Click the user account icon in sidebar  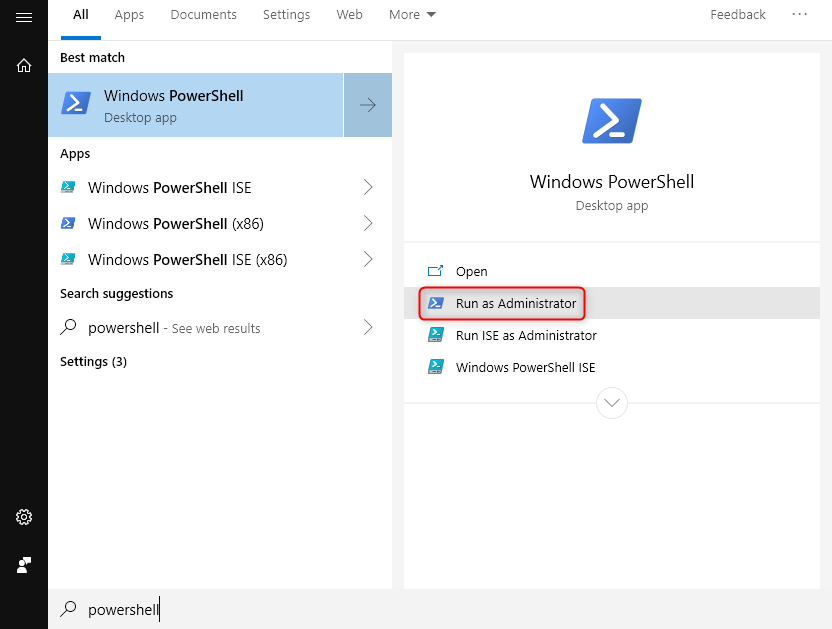(x=24, y=565)
